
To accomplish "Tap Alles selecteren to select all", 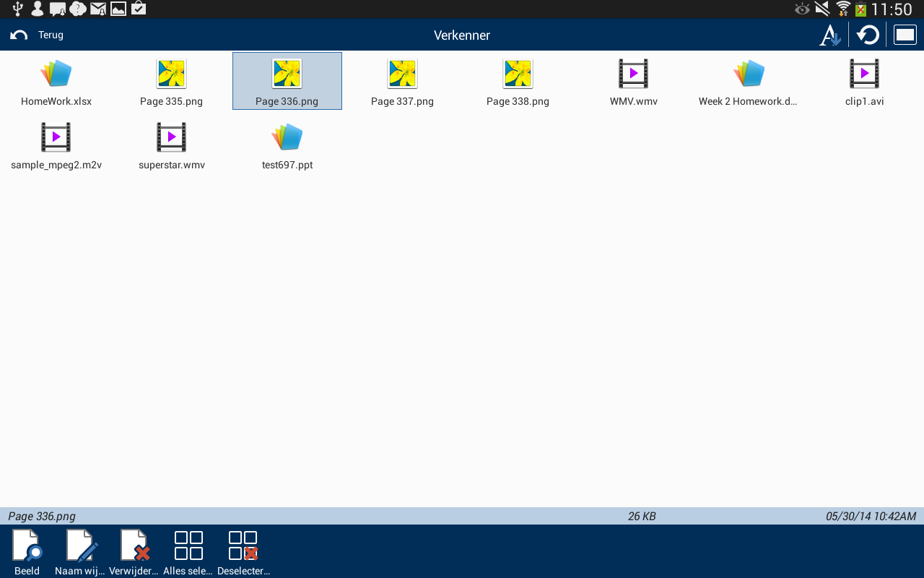I will [188, 552].
